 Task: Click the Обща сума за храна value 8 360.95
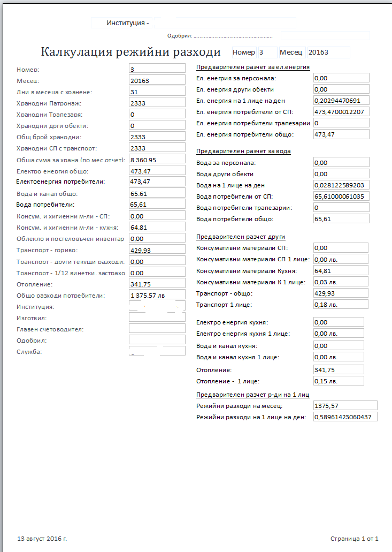[157, 160]
